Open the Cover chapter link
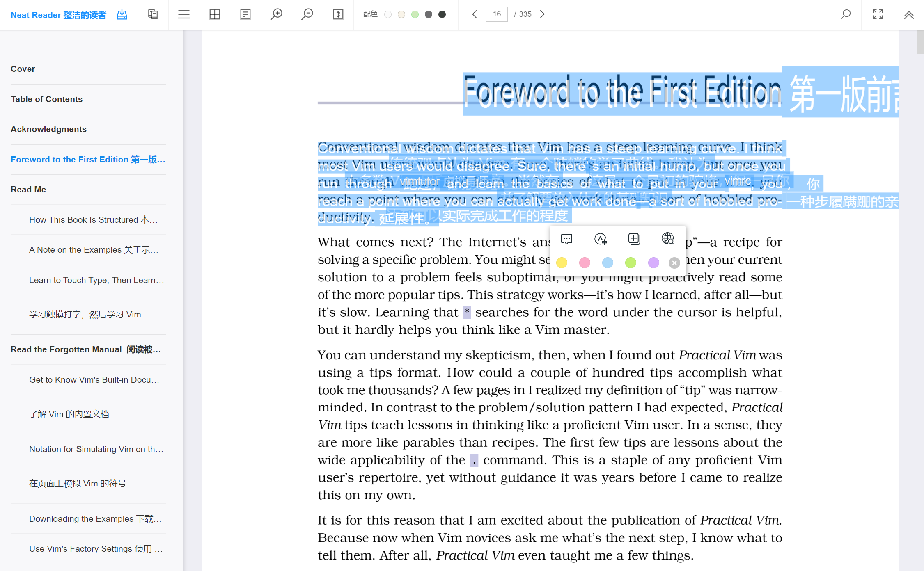Screen dimensions: 924x571 coord(23,69)
